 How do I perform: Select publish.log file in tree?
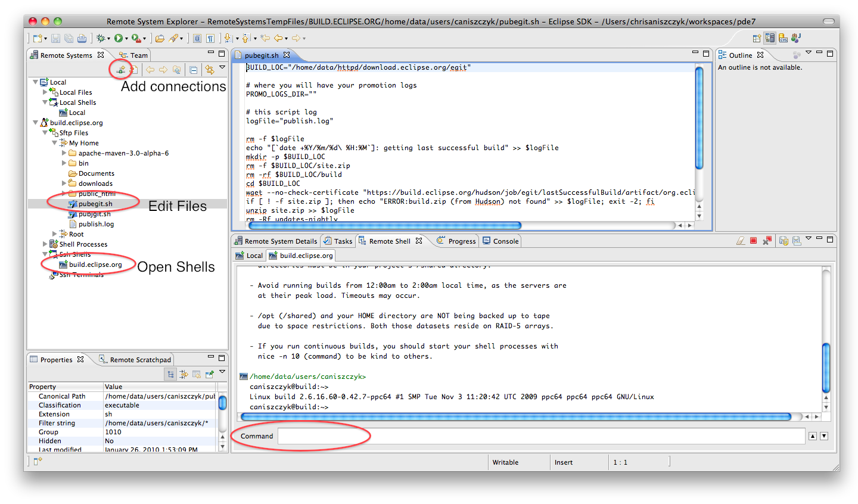[x=96, y=224]
